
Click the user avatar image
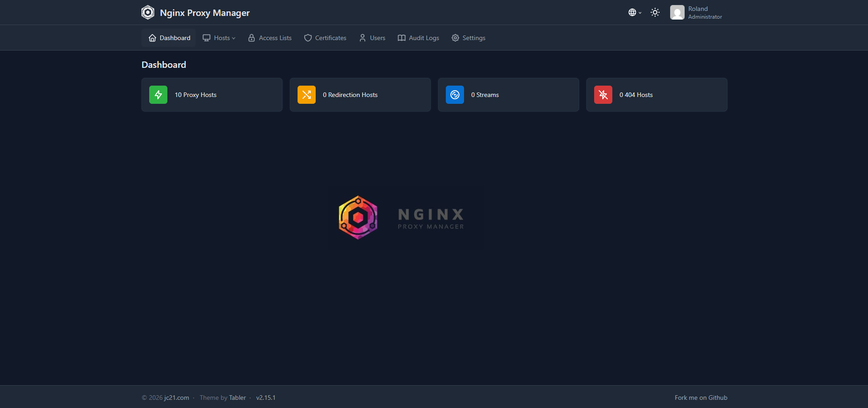[677, 12]
